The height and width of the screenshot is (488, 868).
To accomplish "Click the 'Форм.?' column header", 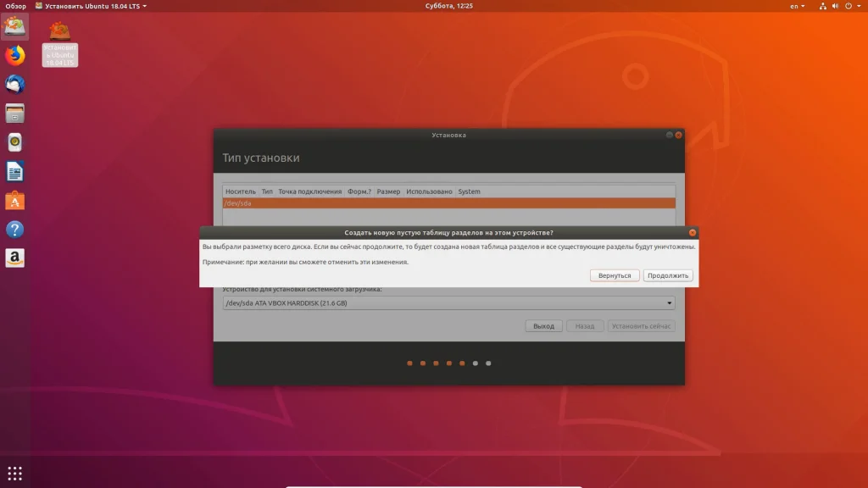I will pyautogui.click(x=359, y=191).
